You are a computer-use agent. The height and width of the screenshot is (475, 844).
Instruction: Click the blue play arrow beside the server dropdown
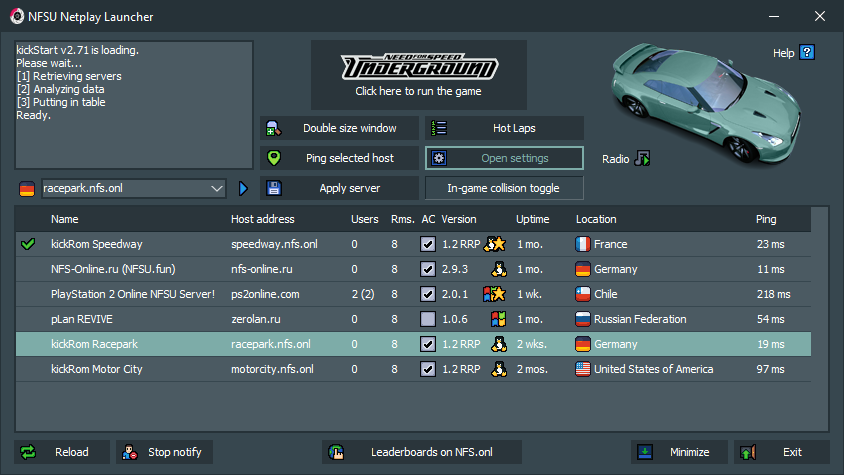pos(243,188)
